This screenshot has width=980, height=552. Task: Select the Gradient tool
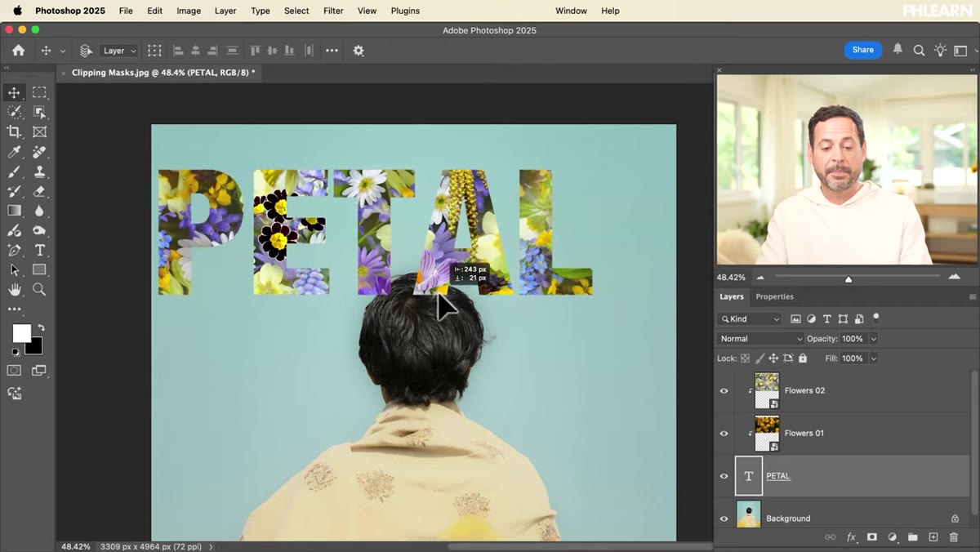(14, 211)
